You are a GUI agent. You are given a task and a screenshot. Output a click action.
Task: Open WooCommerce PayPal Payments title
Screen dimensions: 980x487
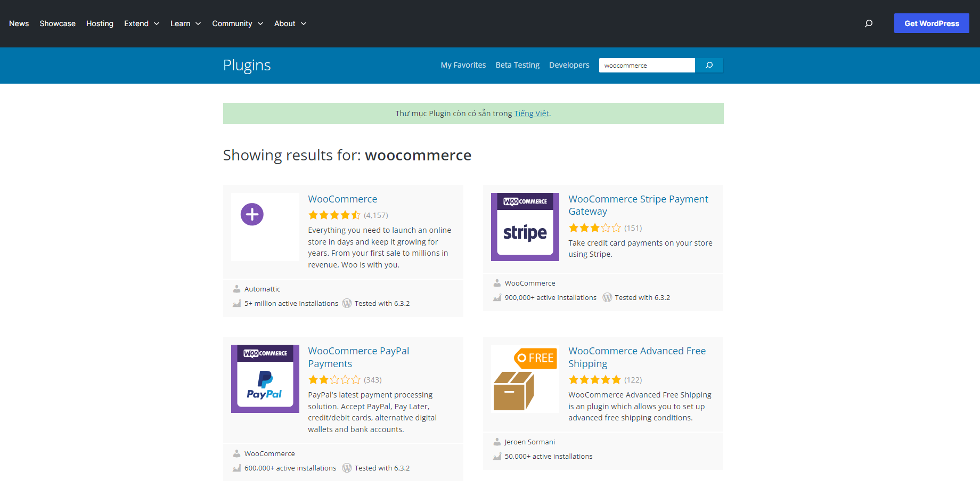[x=358, y=357]
